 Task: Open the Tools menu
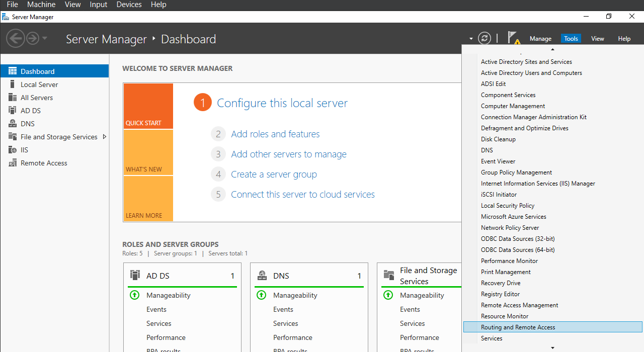tap(571, 39)
